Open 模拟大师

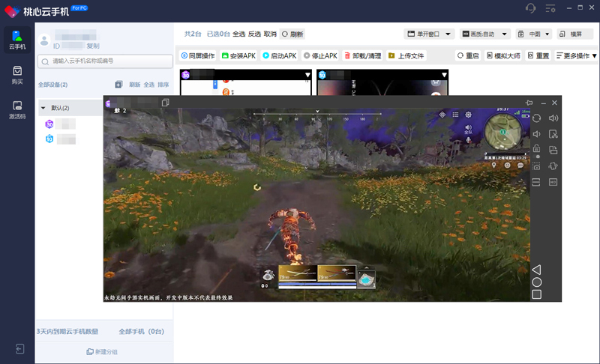click(x=503, y=55)
